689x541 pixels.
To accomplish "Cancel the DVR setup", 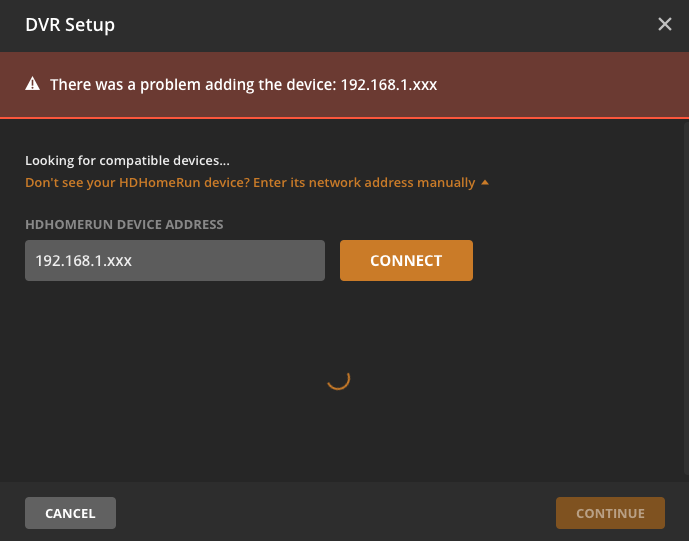I will tap(70, 513).
